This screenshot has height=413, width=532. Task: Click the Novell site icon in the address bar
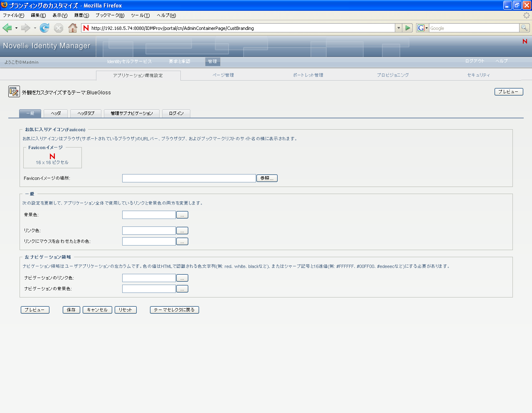click(86, 28)
